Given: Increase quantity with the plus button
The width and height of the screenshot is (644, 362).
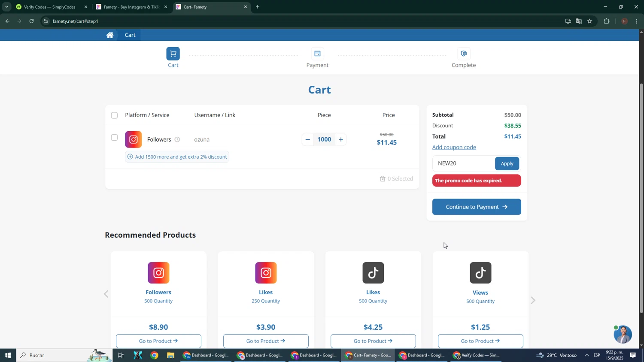Looking at the screenshot, I should tap(341, 139).
